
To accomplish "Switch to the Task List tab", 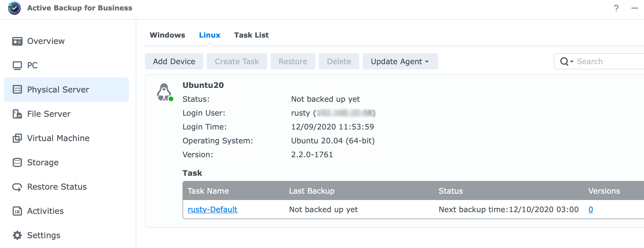I will (251, 35).
